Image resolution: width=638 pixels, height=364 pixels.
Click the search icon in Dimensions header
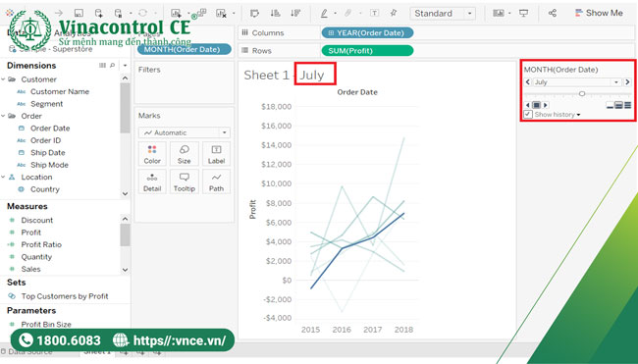coord(112,65)
